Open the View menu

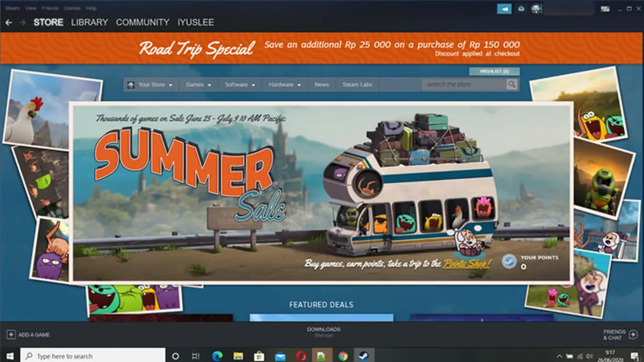pyautogui.click(x=31, y=9)
